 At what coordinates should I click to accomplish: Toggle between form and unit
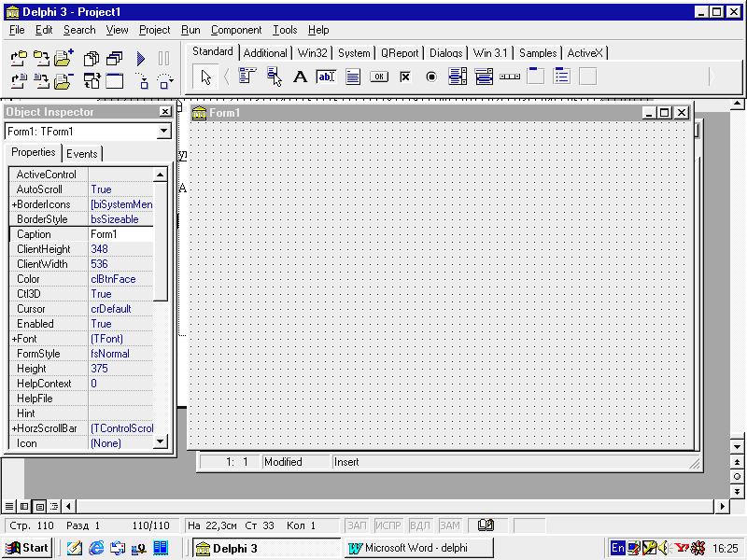pos(92,81)
